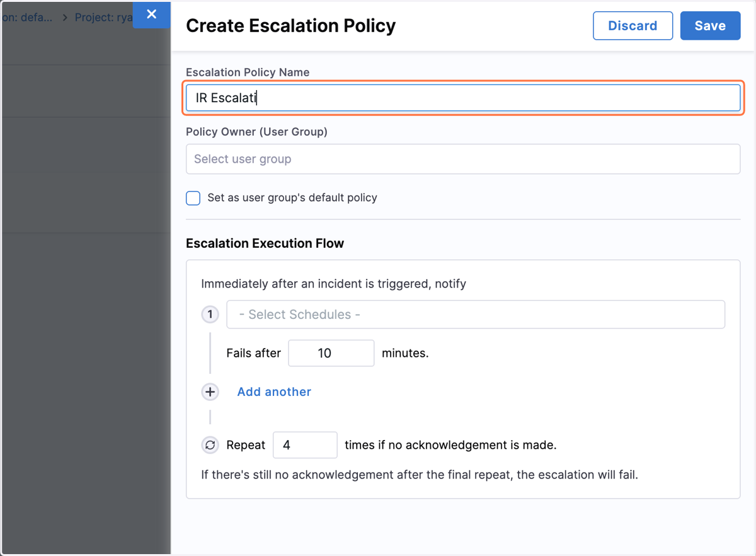
Task: Click the repeat cycle icon
Action: pyautogui.click(x=210, y=445)
